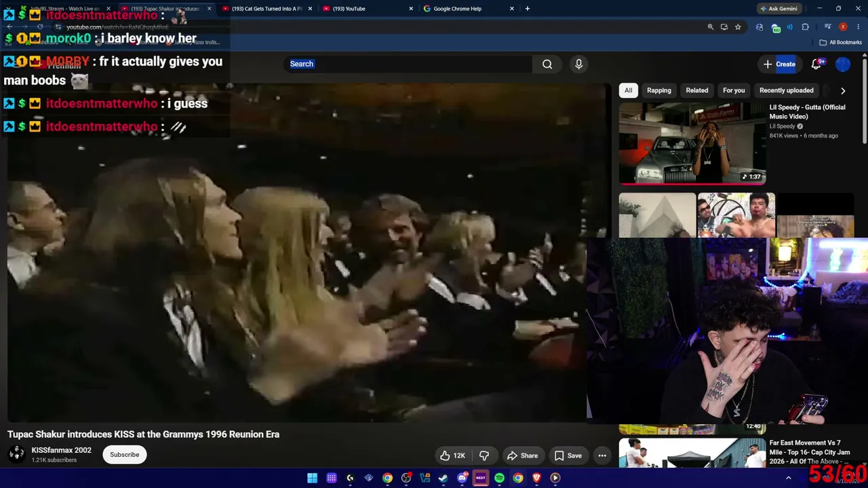
Task: Open Discord from the taskbar
Action: pyautogui.click(x=462, y=478)
